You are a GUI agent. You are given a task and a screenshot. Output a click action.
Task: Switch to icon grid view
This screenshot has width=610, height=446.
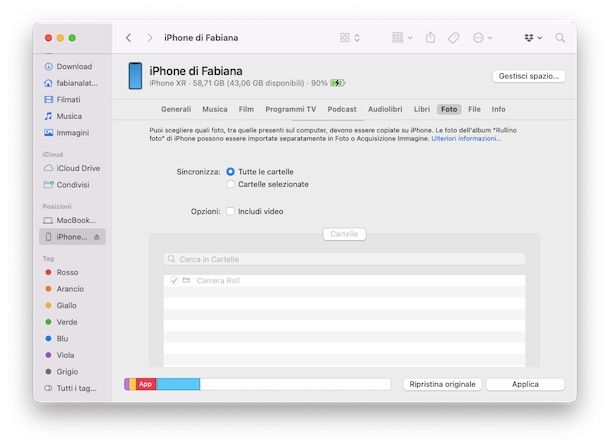pos(345,38)
